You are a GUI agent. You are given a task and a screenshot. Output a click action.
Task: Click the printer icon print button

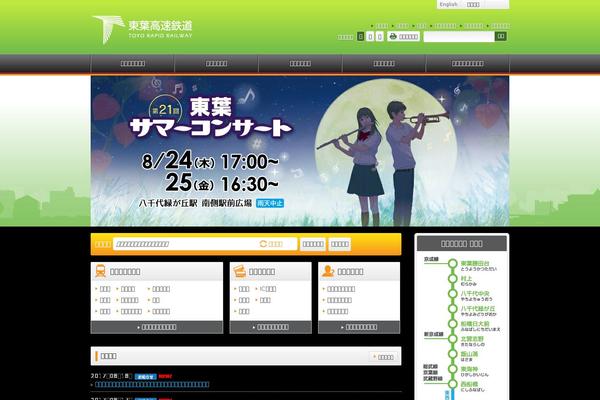[x=403, y=36]
